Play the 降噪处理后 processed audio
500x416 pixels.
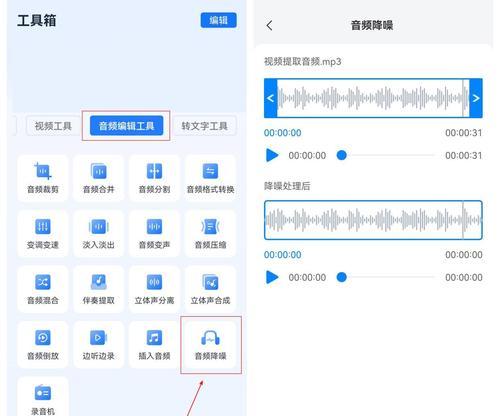pos(272,277)
